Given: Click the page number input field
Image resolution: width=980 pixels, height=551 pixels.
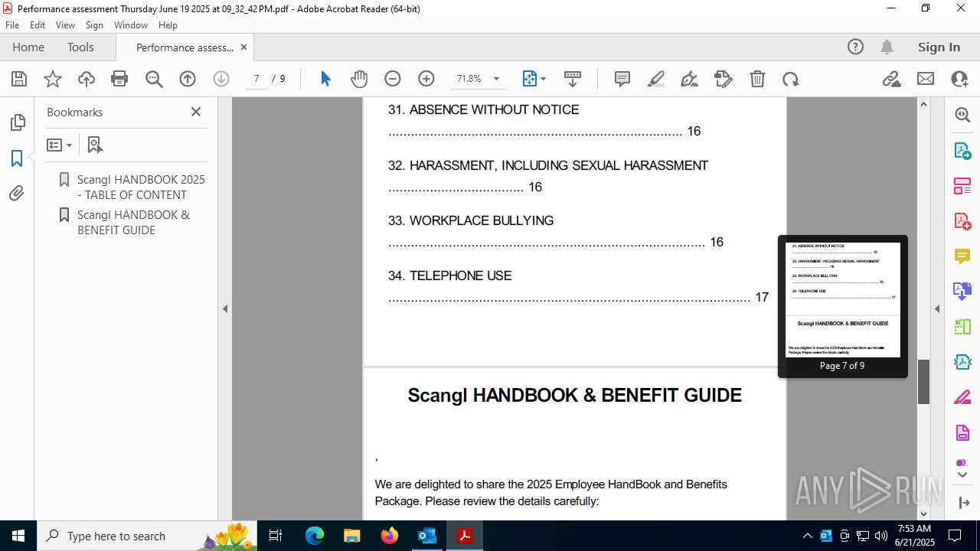Looking at the screenshot, I should tap(256, 79).
